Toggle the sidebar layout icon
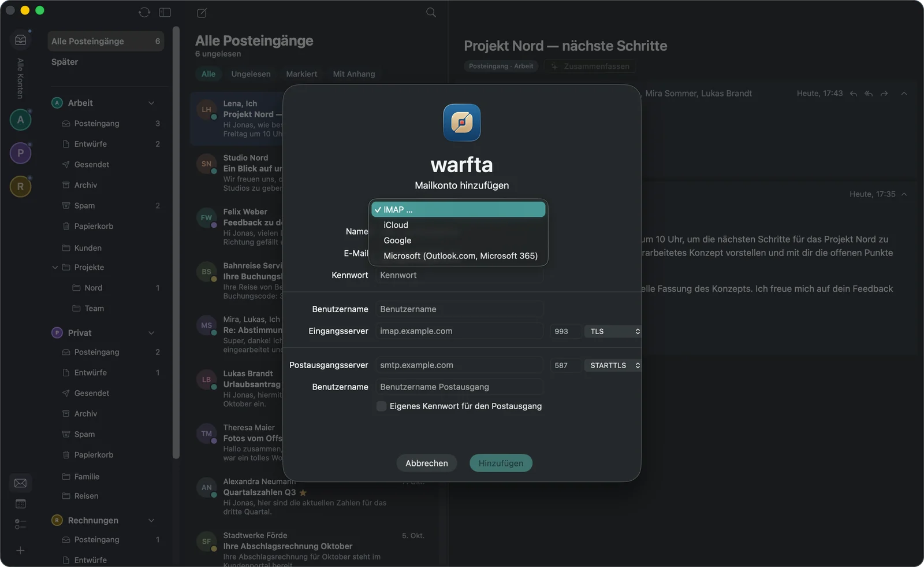The height and width of the screenshot is (567, 924). [x=165, y=12]
